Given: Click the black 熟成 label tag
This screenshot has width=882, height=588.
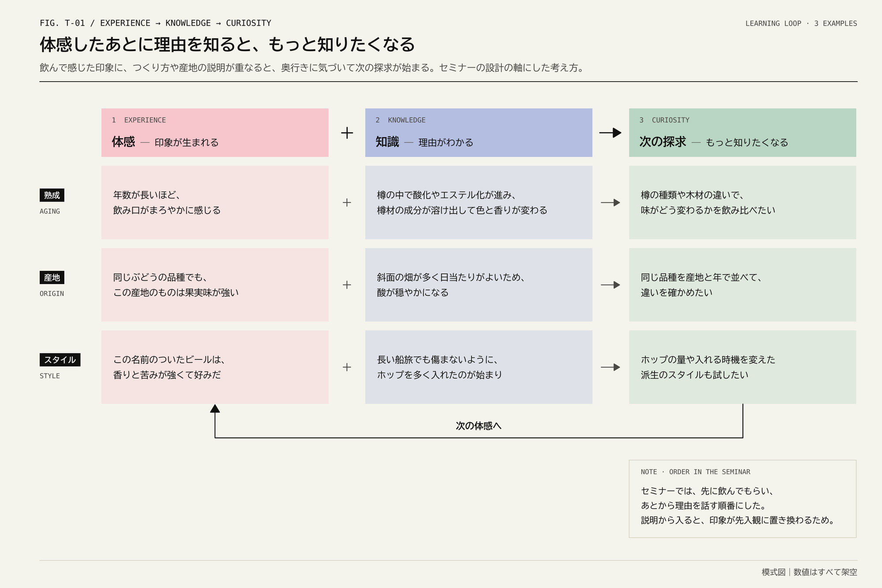Looking at the screenshot, I should tap(52, 195).
